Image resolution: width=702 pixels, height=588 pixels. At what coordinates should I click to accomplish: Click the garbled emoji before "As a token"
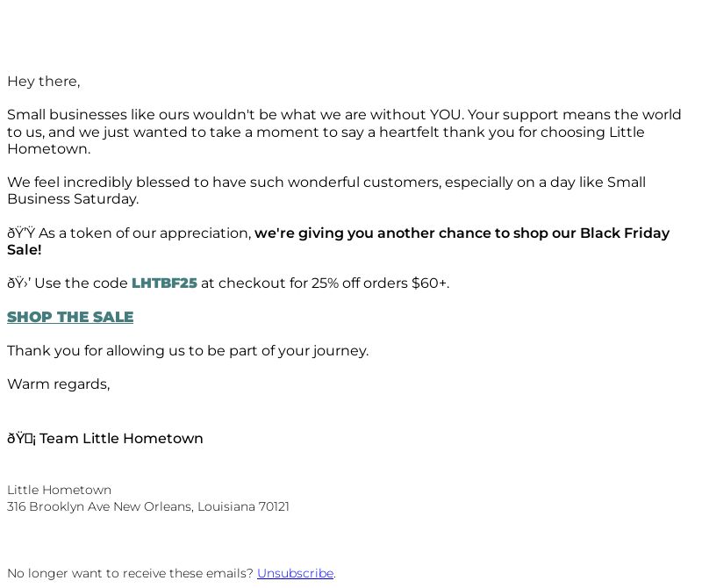[21, 233]
